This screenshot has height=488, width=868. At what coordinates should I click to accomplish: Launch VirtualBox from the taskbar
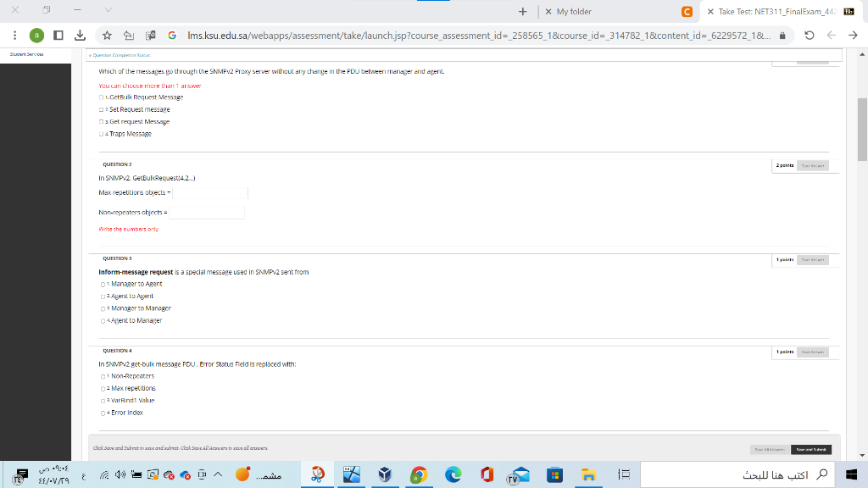(x=385, y=474)
